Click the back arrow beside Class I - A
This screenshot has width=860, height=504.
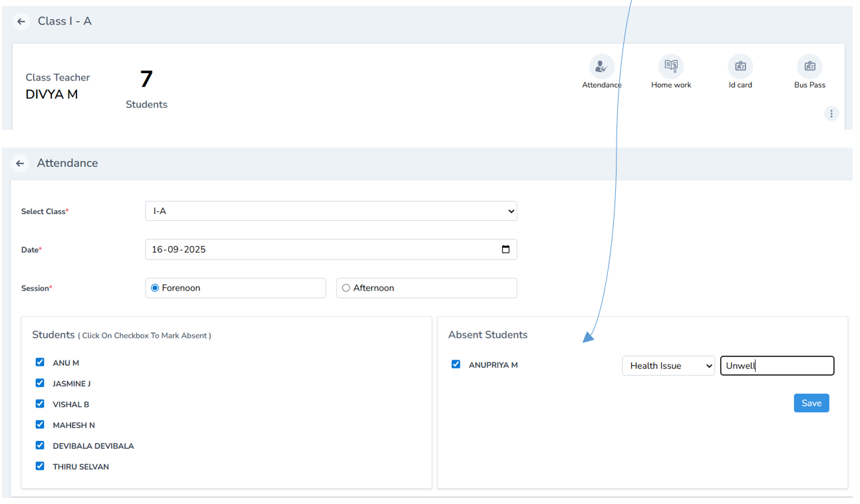tap(21, 21)
